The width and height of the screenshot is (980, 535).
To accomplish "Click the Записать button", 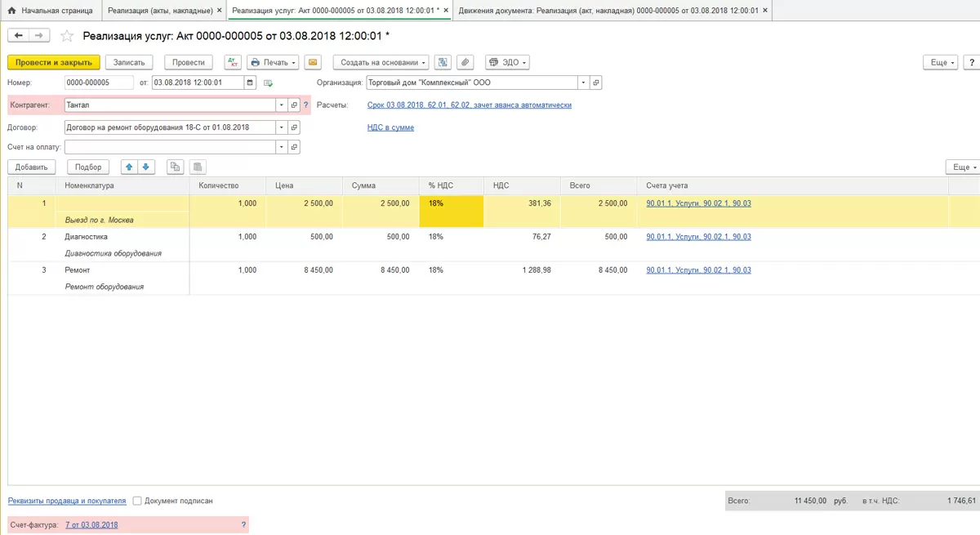I will coord(129,62).
